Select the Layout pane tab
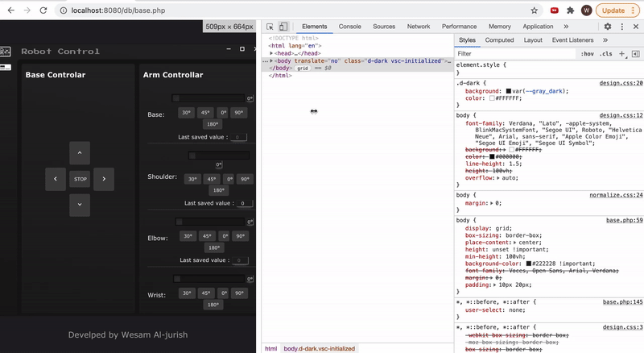The width and height of the screenshot is (644, 353). (x=533, y=40)
